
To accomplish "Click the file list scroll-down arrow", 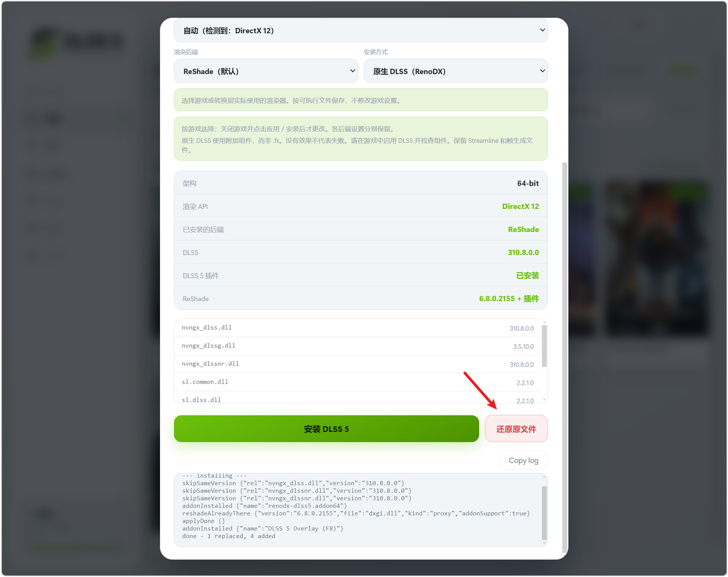I will point(544,400).
